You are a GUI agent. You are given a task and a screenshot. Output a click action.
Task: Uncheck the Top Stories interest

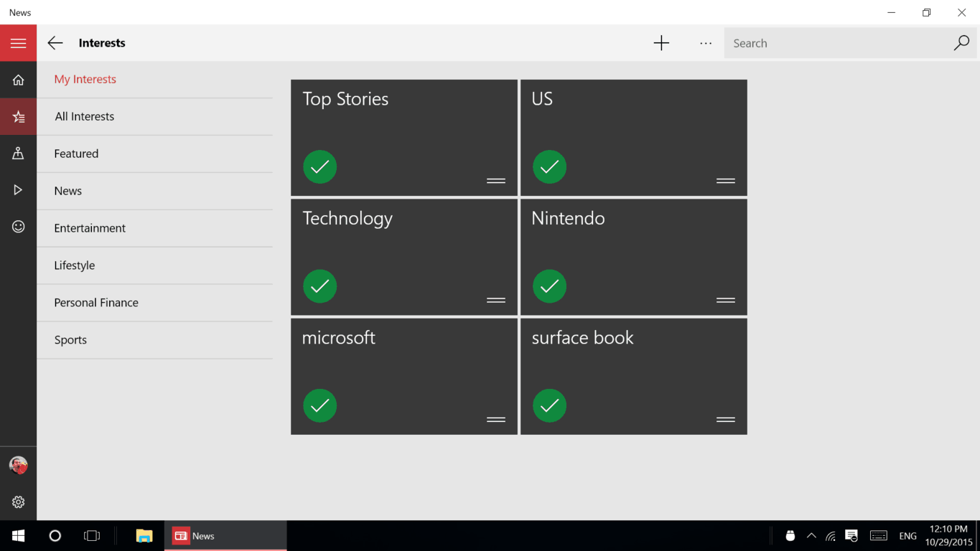coord(320,167)
